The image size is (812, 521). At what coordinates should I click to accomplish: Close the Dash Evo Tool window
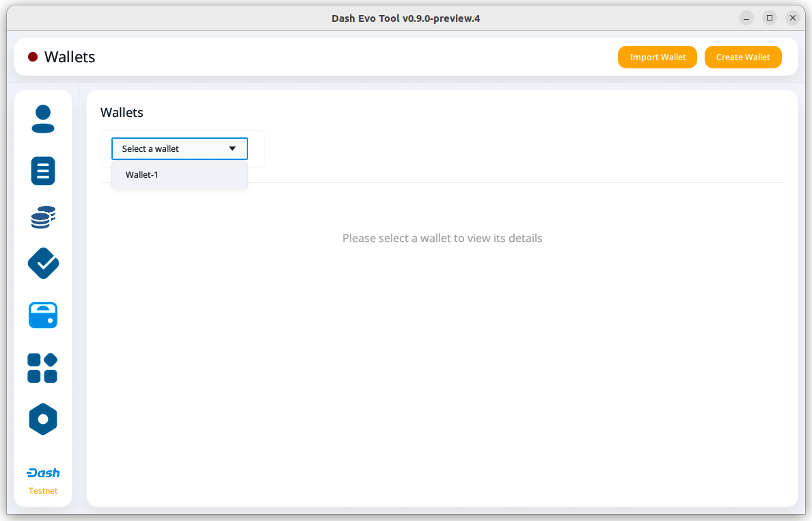click(x=793, y=18)
